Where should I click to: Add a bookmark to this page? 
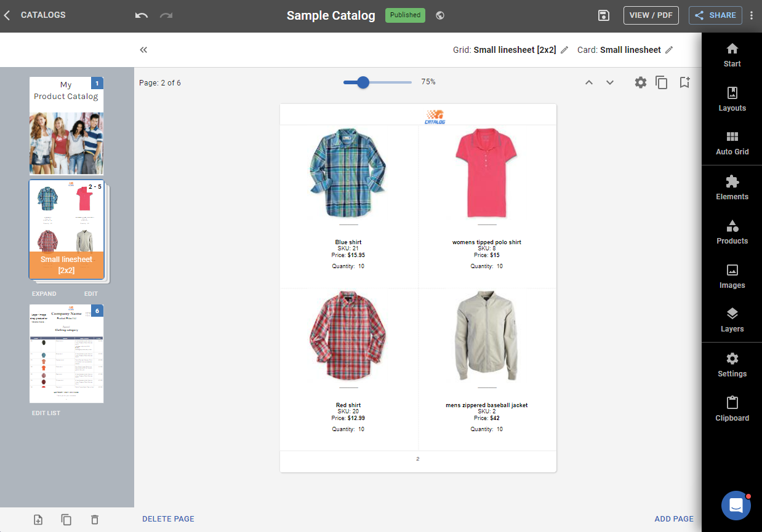(x=684, y=82)
